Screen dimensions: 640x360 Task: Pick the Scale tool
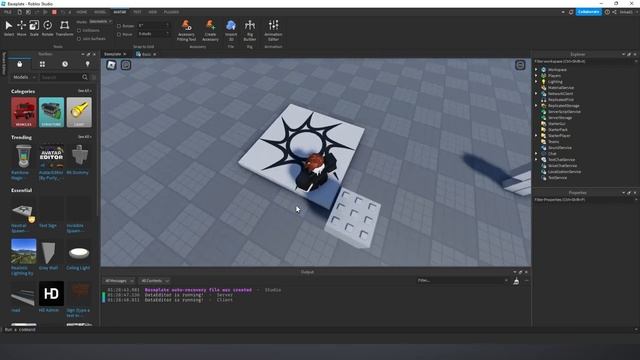click(x=34, y=28)
